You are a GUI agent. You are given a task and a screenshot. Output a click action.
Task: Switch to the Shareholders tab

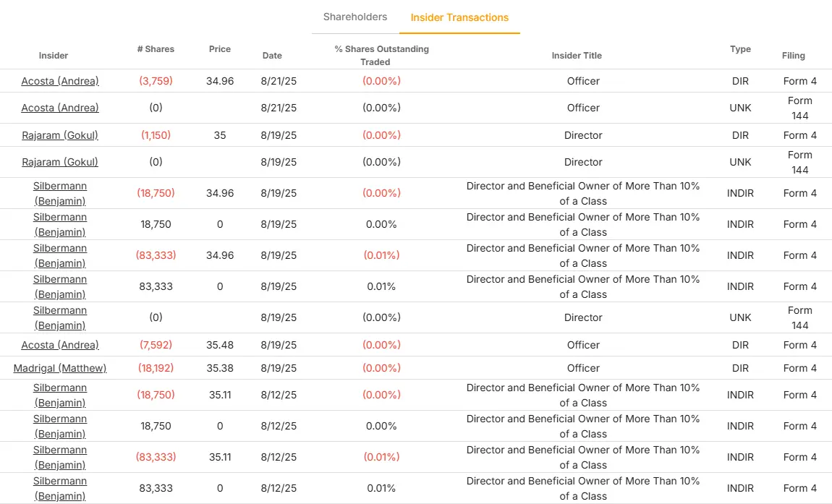pos(355,17)
